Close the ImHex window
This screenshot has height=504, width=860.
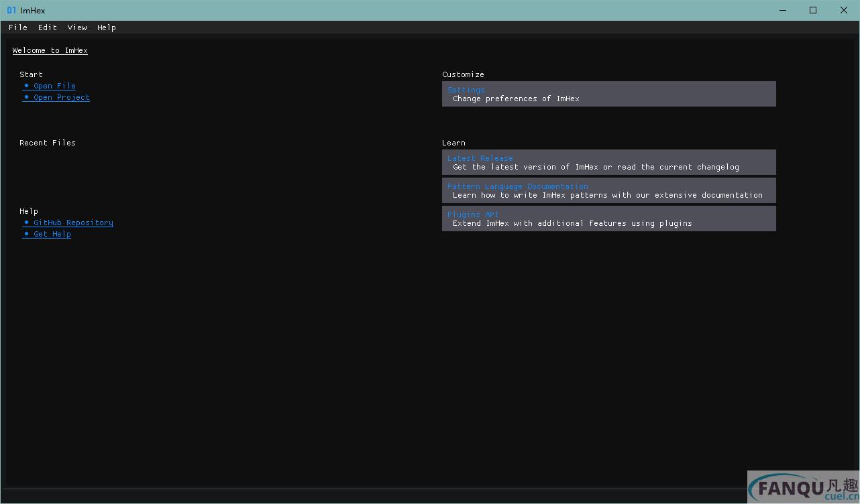coord(844,10)
